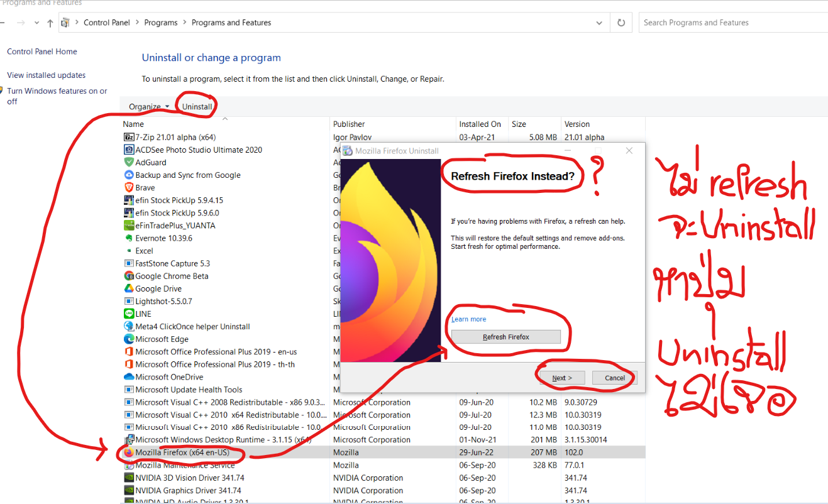Cancel the Firefox Uninstall dialog

615,378
